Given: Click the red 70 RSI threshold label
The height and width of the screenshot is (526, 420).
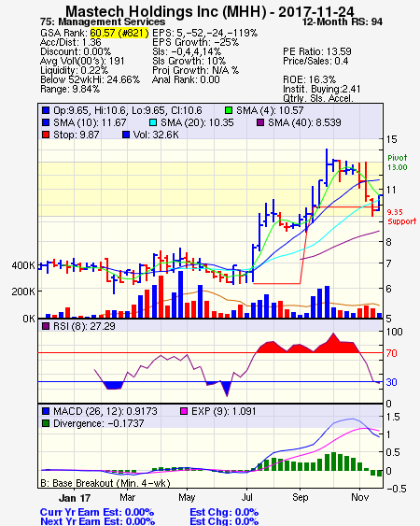Looking at the screenshot, I should (x=391, y=353).
